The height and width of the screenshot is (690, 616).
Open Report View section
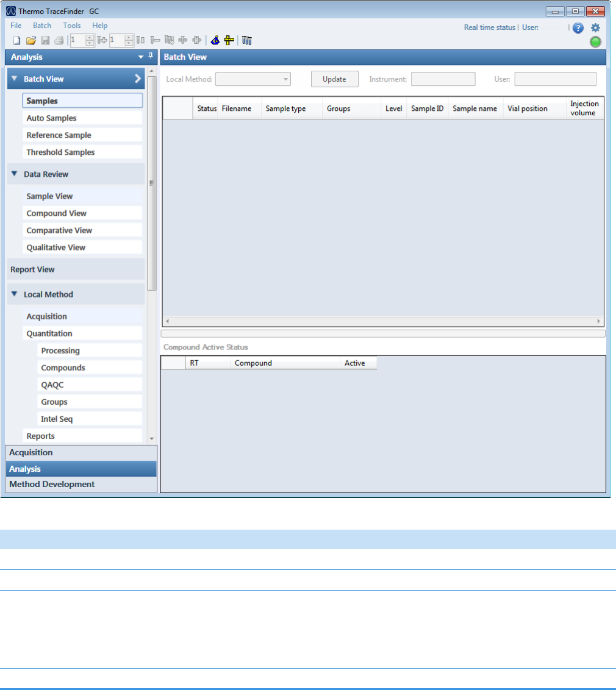pyautogui.click(x=76, y=269)
